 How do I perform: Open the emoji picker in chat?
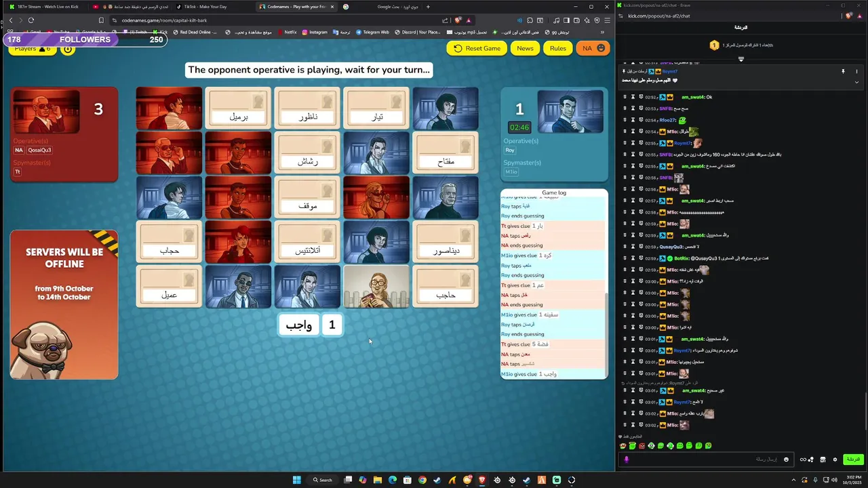[786, 460]
